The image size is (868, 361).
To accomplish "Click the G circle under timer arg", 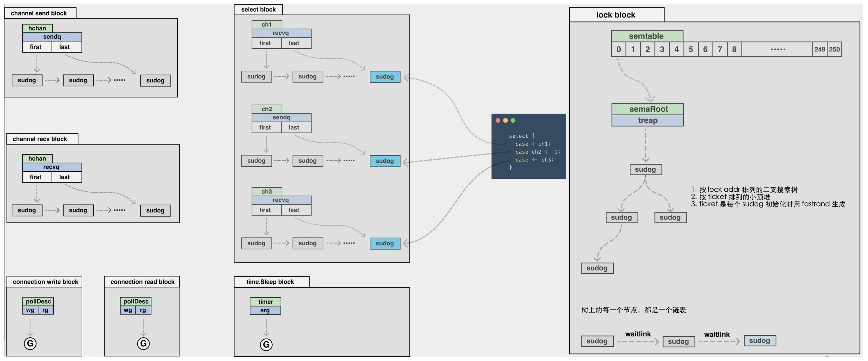I will pyautogui.click(x=266, y=344).
